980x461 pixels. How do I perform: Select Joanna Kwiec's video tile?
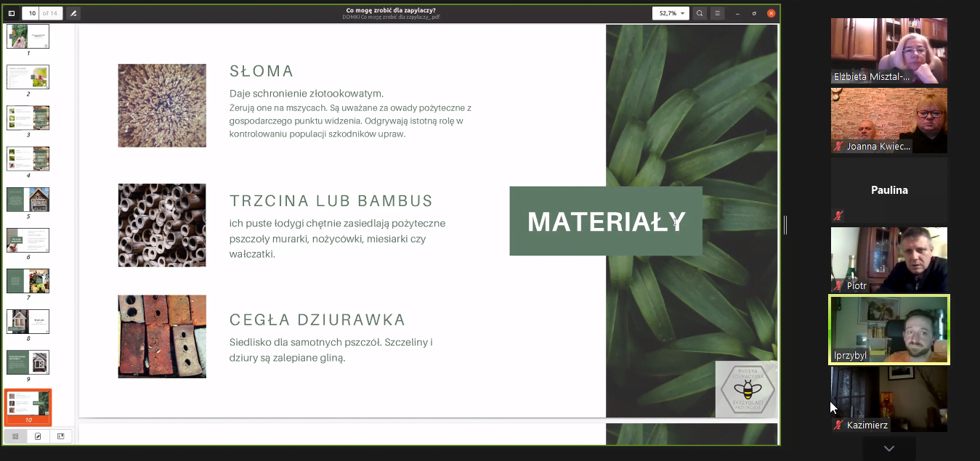click(889, 121)
